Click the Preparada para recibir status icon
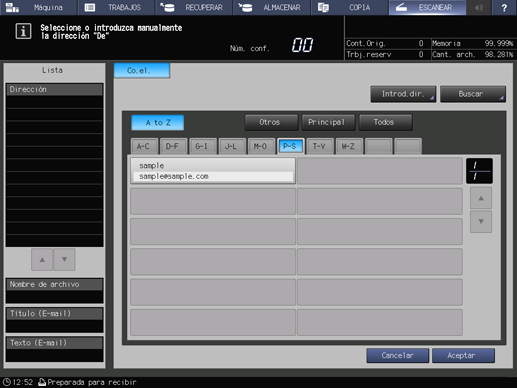Screen dimensions: 517x388 42,382
